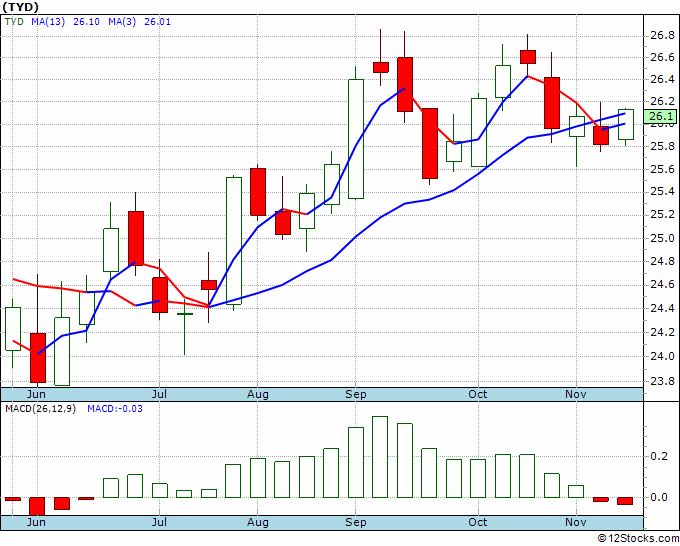Click the highlighted current price tag 26.1
The image size is (680, 546).
click(660, 116)
